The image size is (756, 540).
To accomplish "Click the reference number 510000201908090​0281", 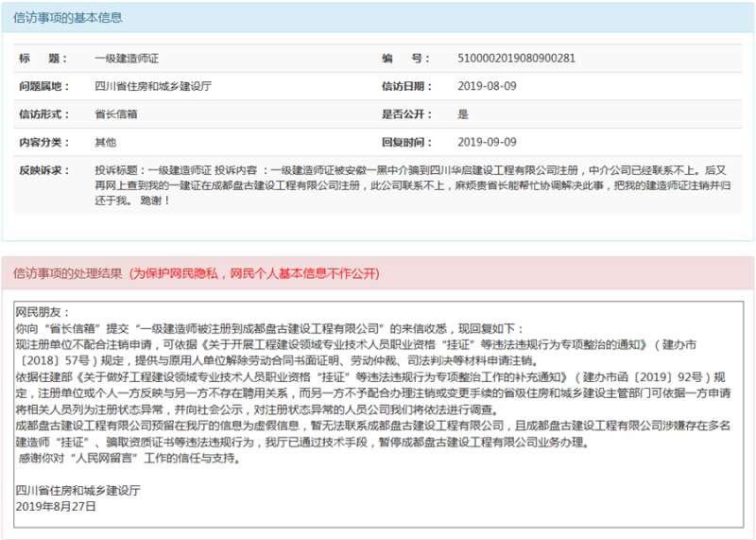I will click(x=516, y=59).
